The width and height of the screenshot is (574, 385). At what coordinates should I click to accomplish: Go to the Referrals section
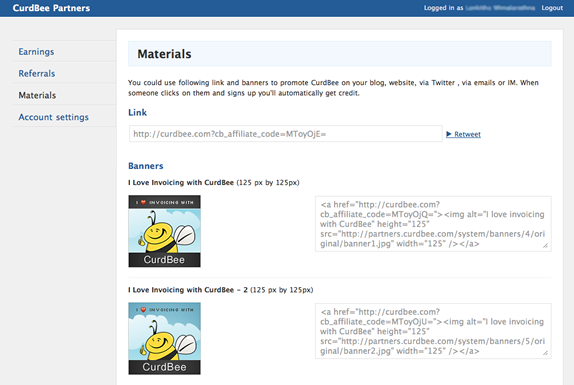point(37,73)
